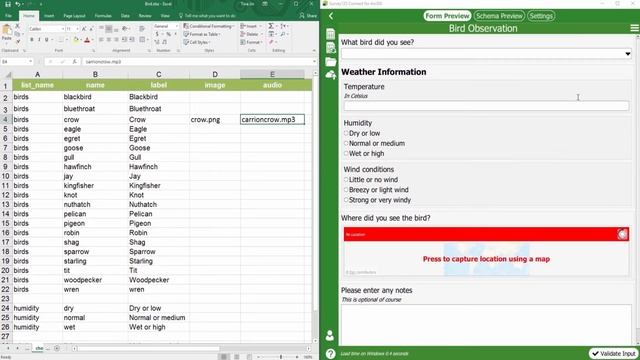Click the Percent Style icon
Image resolution: width=640 pixels, height=360 pixels.
click(168, 34)
